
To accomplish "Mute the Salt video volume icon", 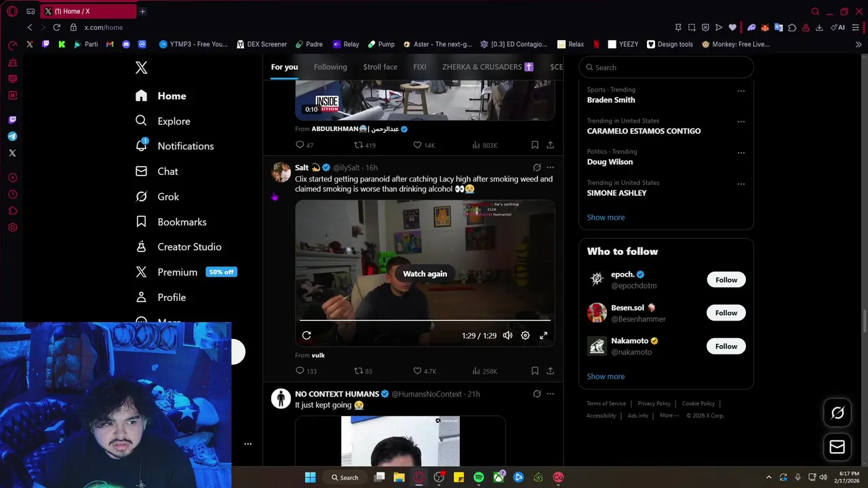I will pyautogui.click(x=507, y=335).
